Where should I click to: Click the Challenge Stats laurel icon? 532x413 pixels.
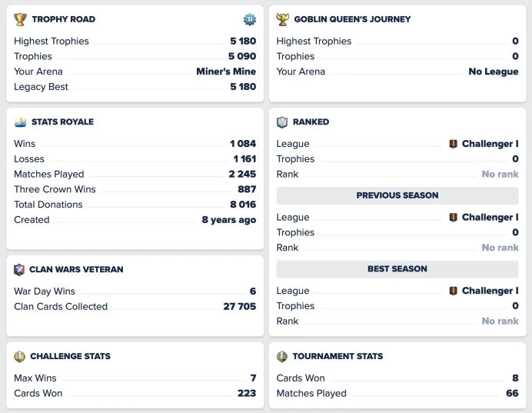(x=20, y=356)
